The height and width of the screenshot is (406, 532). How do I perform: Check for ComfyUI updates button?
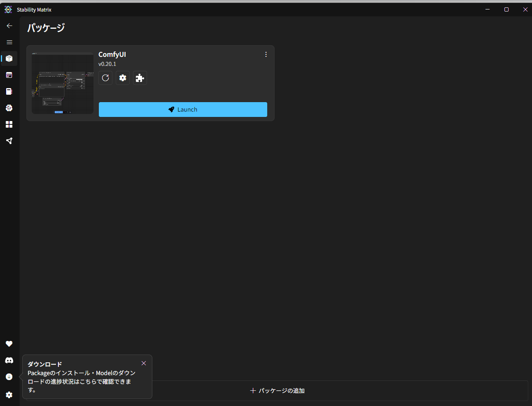click(105, 78)
